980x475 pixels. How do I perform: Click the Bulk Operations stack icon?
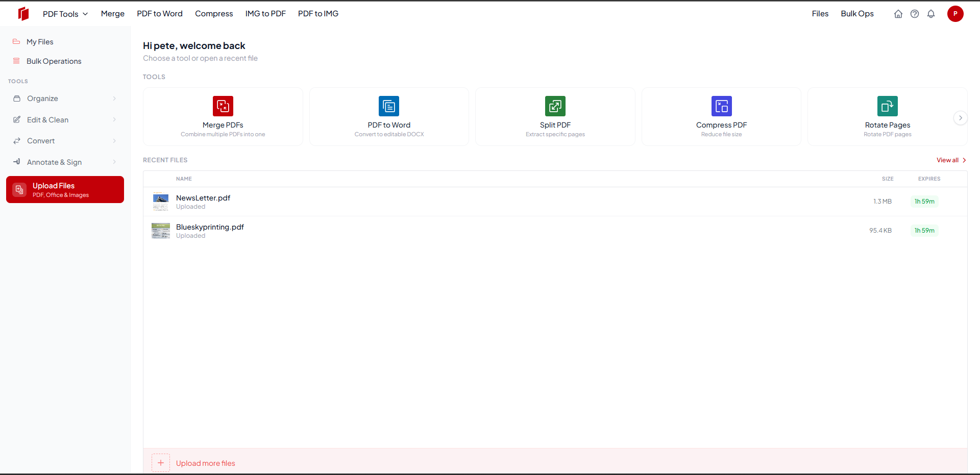(16, 61)
